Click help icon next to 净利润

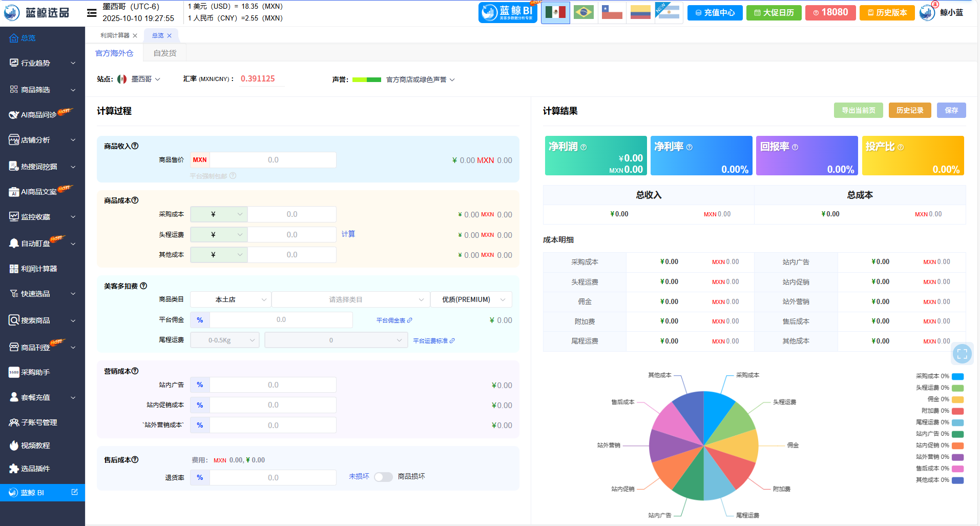583,147
